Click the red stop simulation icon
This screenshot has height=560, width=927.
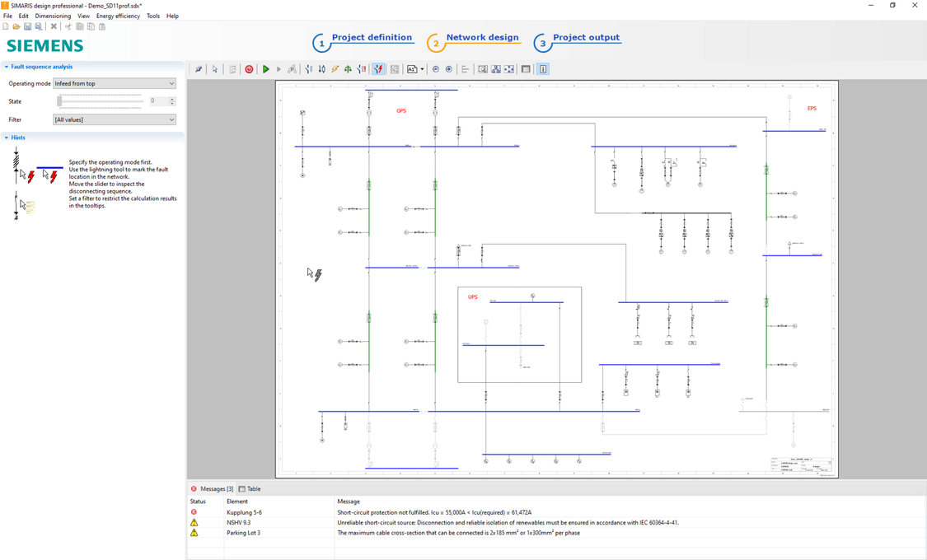[x=249, y=69]
